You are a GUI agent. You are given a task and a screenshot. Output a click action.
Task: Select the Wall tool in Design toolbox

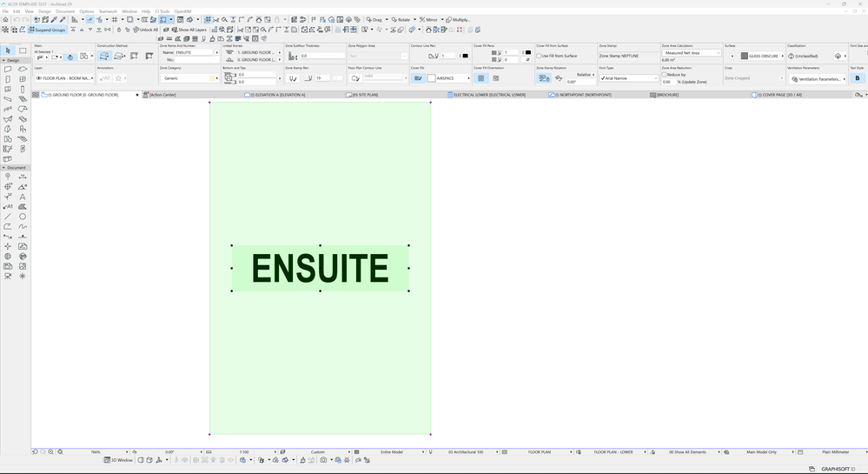pyautogui.click(x=8, y=70)
